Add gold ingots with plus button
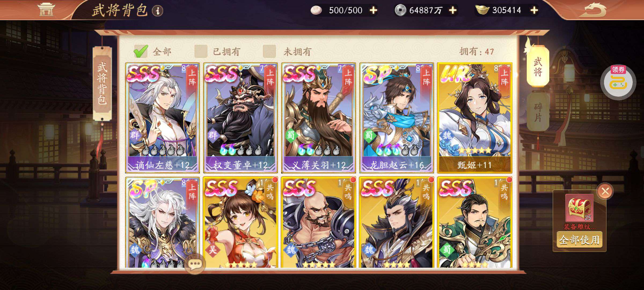The height and width of the screenshot is (290, 644). (x=534, y=10)
